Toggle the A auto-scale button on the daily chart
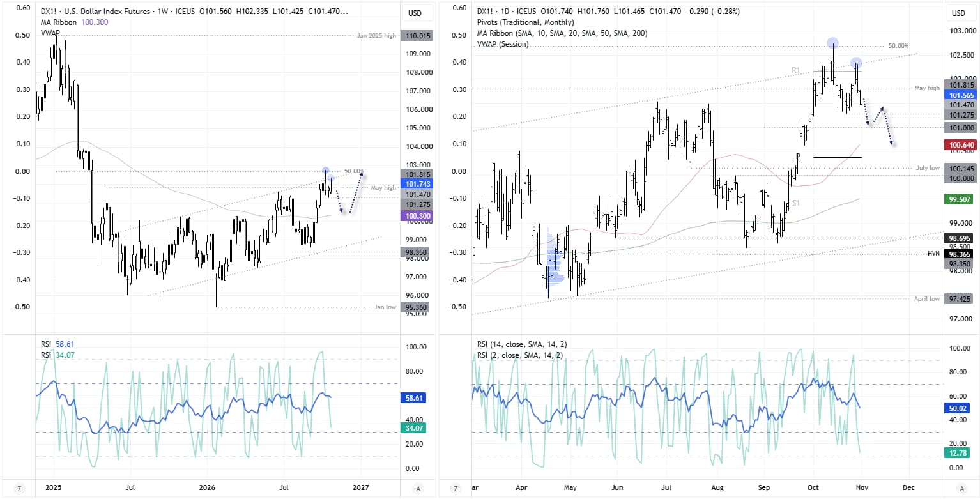The image size is (980, 499). tap(961, 489)
